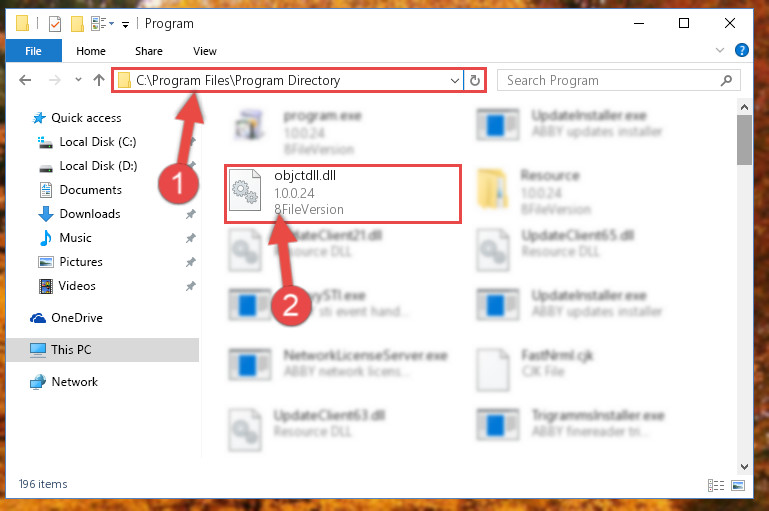Click the search magnifier icon

click(726, 80)
